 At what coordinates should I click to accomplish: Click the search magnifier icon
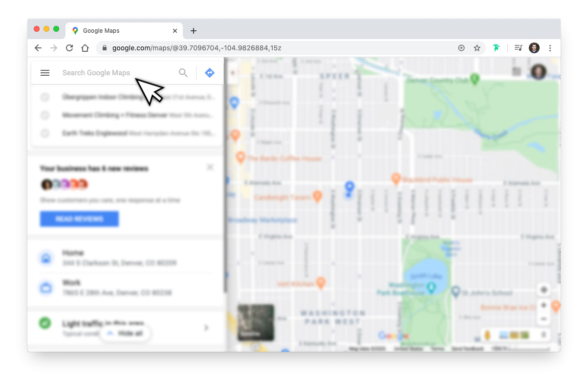(183, 72)
